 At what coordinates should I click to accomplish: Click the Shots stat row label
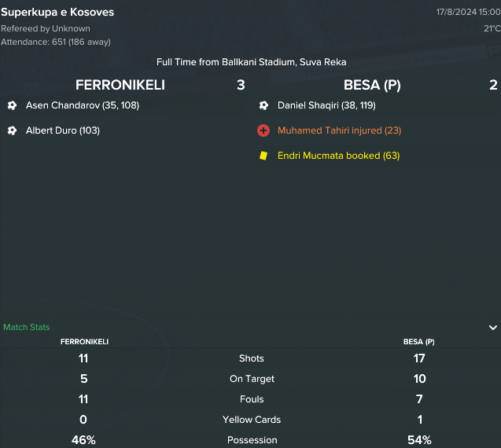click(x=252, y=358)
